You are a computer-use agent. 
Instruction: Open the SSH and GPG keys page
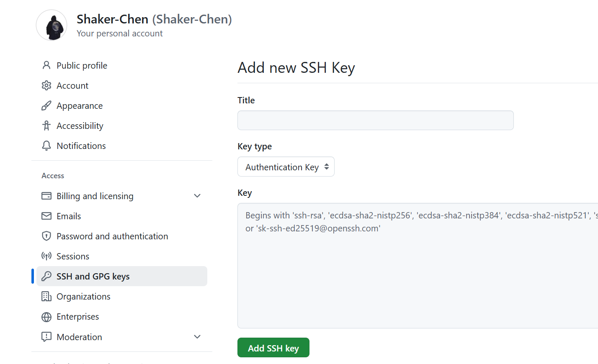pyautogui.click(x=93, y=277)
